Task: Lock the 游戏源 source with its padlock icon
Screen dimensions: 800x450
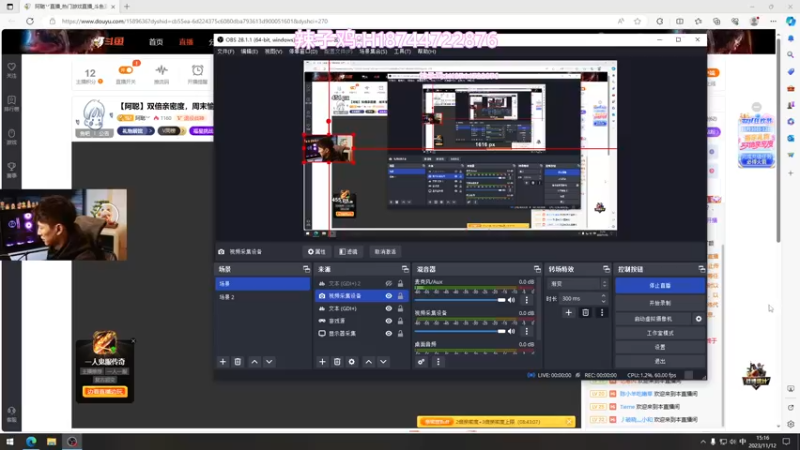Action: click(401, 321)
